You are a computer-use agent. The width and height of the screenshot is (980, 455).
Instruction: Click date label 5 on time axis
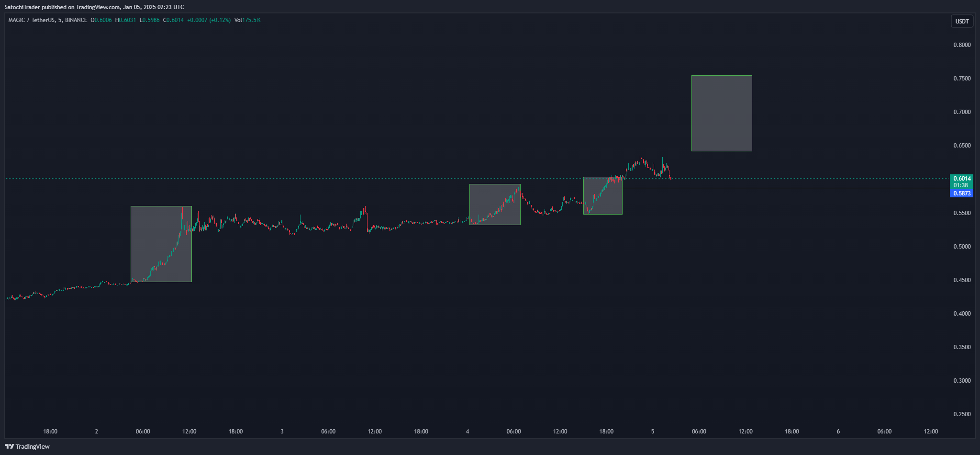(653, 432)
